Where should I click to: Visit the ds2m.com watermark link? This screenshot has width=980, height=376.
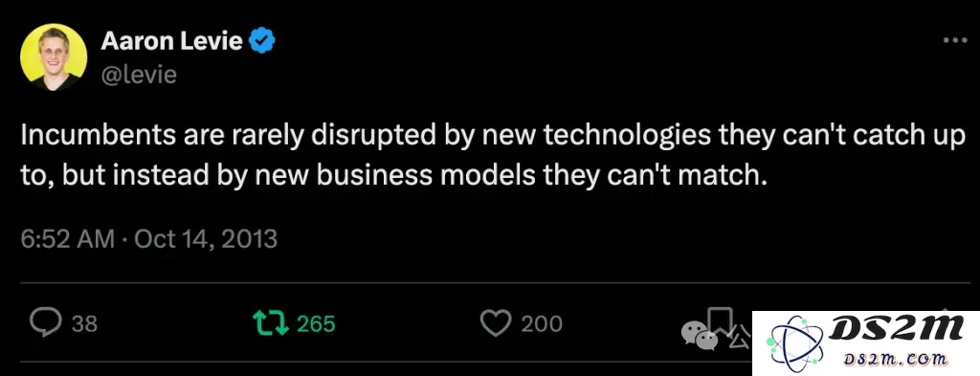pos(895,359)
